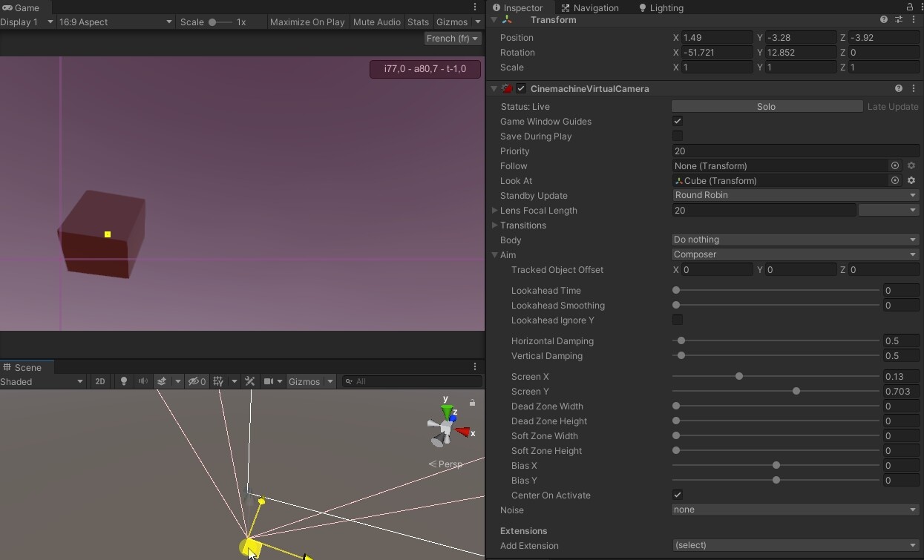Image resolution: width=924 pixels, height=560 pixels.
Task: Toggle scene lighting with the lightbulb icon
Action: point(124,381)
